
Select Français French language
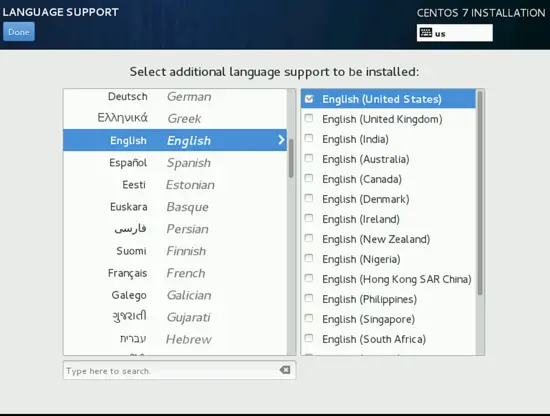[x=175, y=273]
